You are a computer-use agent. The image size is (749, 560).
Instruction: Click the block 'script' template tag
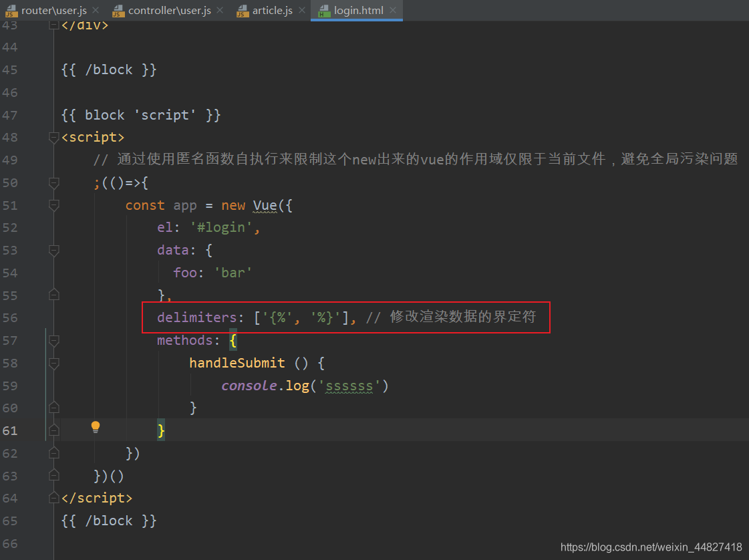coord(141,115)
